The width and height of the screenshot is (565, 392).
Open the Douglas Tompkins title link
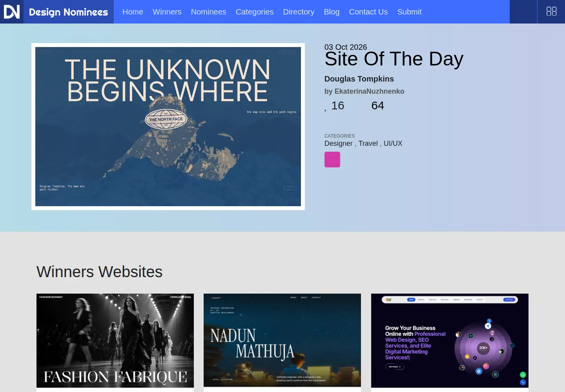click(x=359, y=79)
